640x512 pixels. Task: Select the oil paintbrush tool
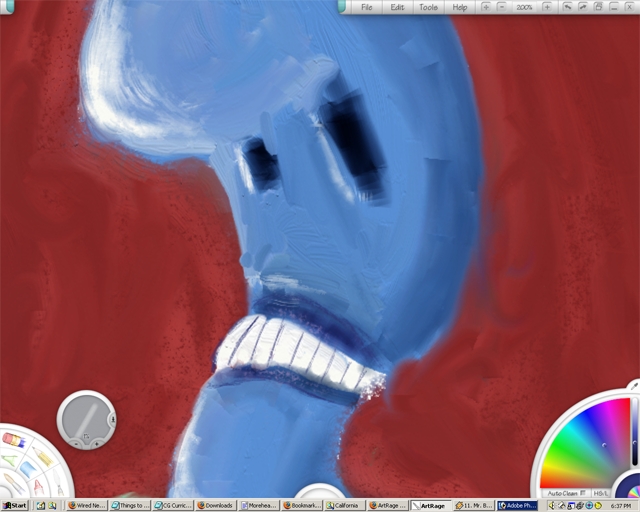point(15,483)
